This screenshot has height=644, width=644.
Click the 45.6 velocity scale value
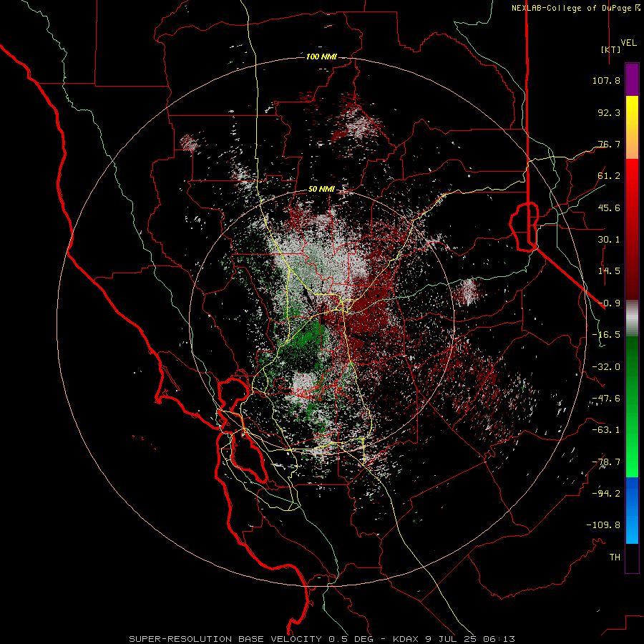[609, 208]
